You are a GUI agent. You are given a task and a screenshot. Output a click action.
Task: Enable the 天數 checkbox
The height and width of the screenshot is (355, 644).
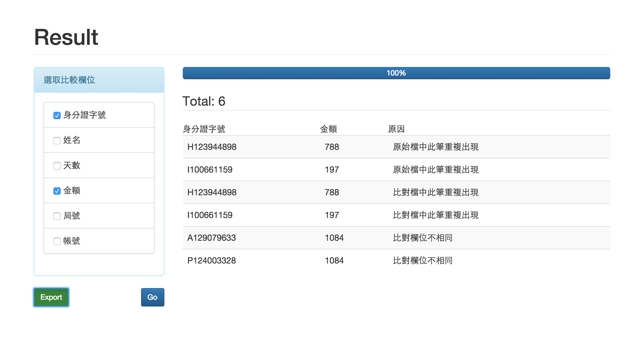(x=57, y=166)
